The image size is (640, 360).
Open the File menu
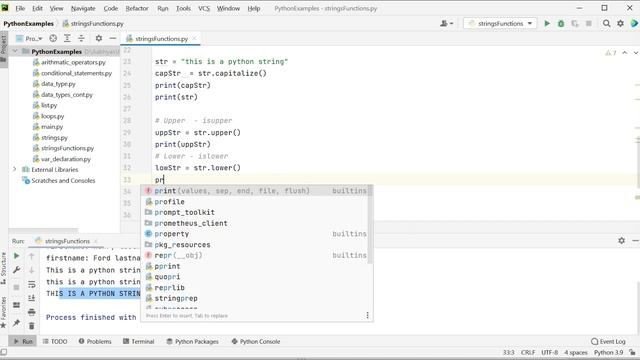[20, 8]
